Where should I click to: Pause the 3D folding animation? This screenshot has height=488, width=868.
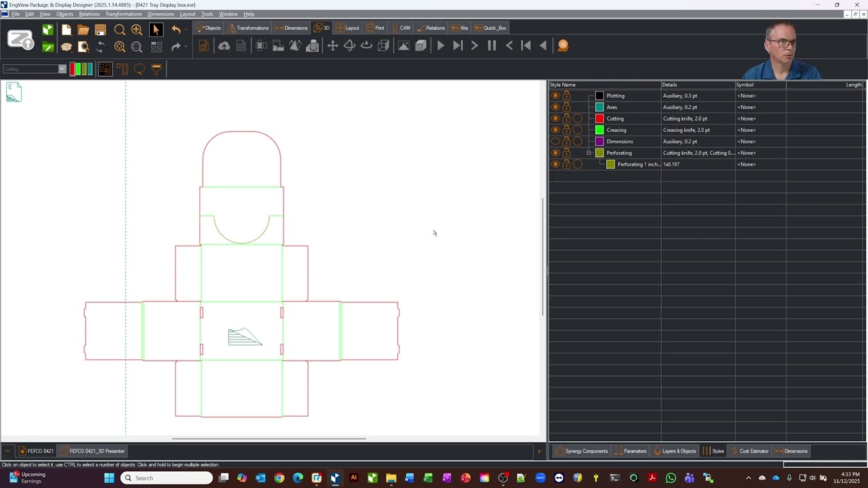492,46
